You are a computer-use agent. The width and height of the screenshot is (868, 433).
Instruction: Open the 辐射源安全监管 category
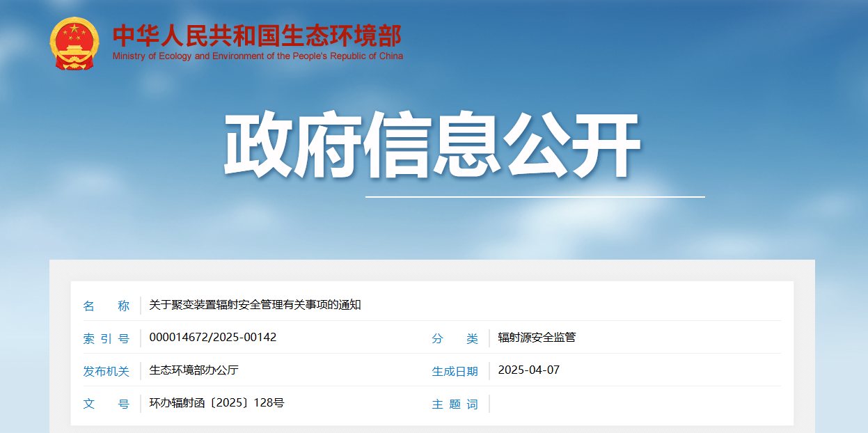[537, 338]
